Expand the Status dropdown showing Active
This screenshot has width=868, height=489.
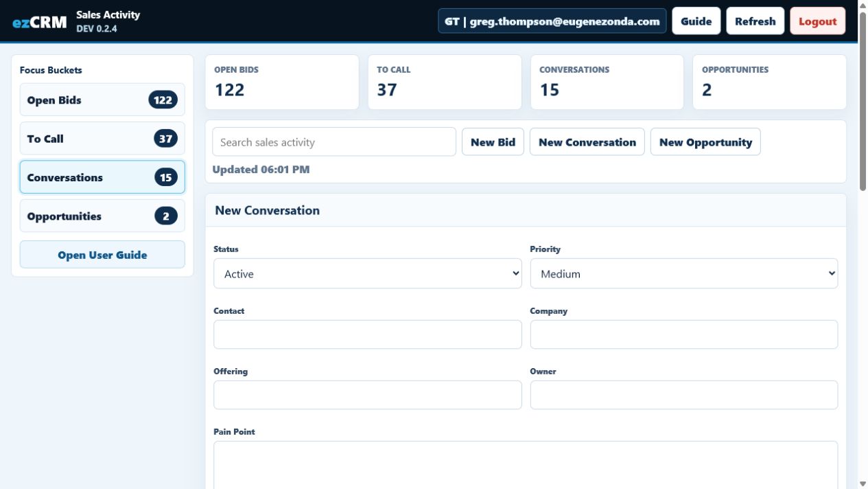click(x=368, y=273)
